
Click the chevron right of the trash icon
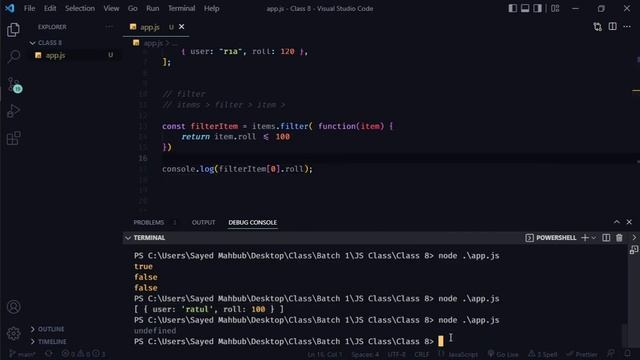(x=634, y=238)
